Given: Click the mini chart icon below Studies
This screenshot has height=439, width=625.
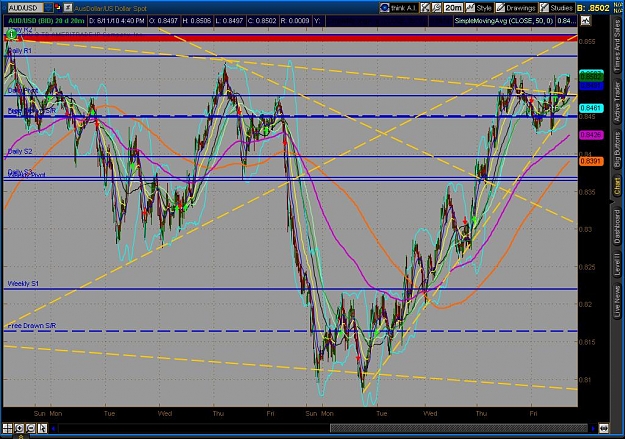Looking at the screenshot, I should [586, 20].
